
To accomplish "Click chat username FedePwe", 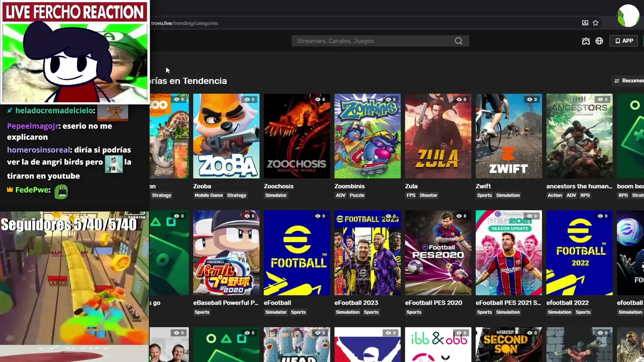I will coord(33,190).
